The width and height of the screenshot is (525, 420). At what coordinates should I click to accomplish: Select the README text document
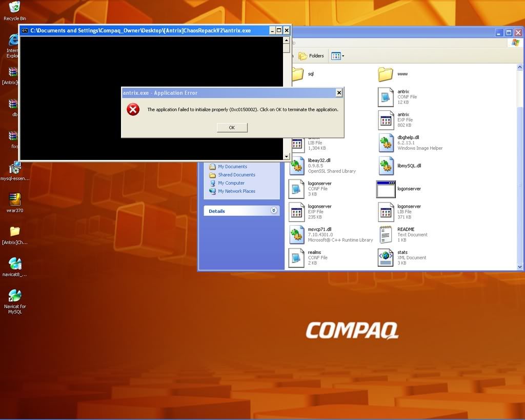(x=386, y=235)
